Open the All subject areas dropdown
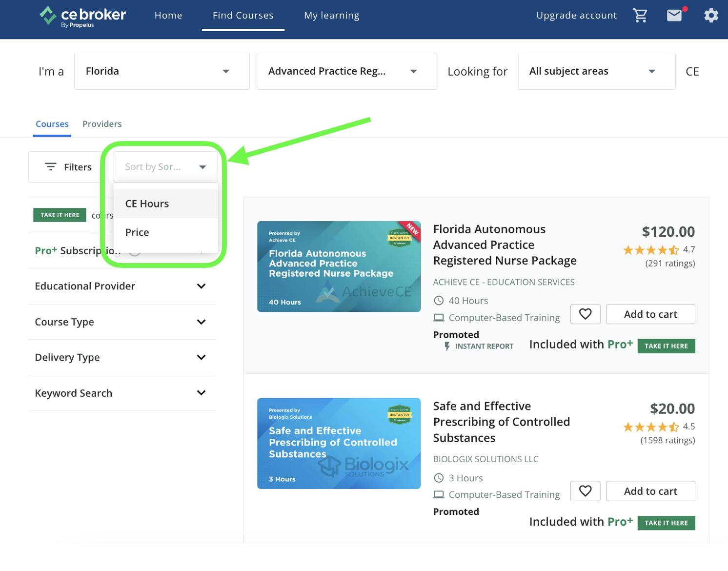The image size is (728, 571). 596,71
